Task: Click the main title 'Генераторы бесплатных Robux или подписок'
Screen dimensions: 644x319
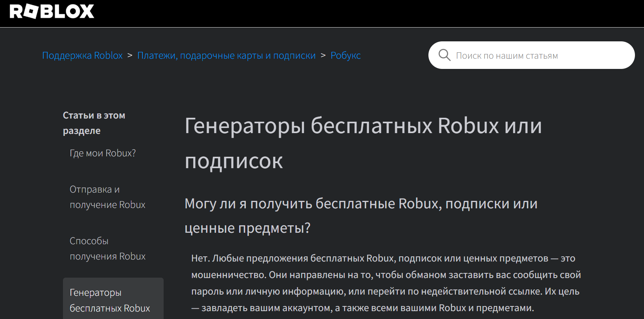Action: pyautogui.click(x=363, y=143)
